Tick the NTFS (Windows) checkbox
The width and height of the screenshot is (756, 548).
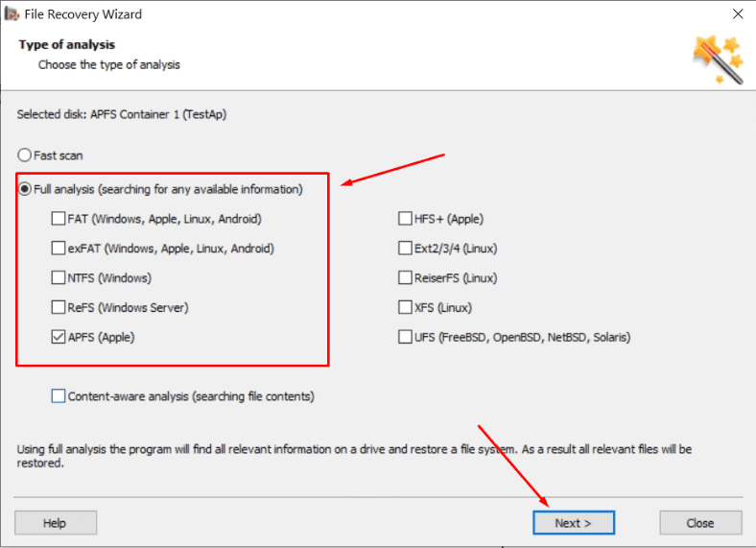click(x=59, y=278)
